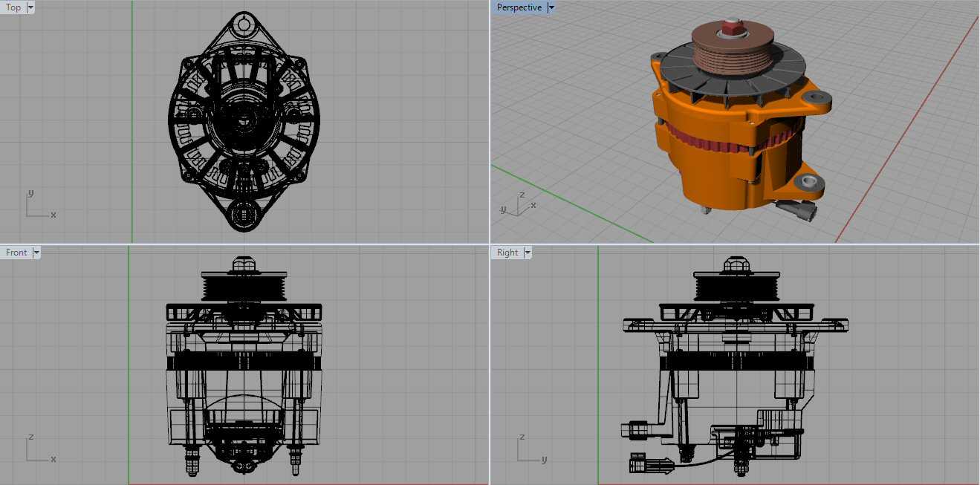
Task: Open the Perspective viewport dropdown arrow
Action: 551,7
